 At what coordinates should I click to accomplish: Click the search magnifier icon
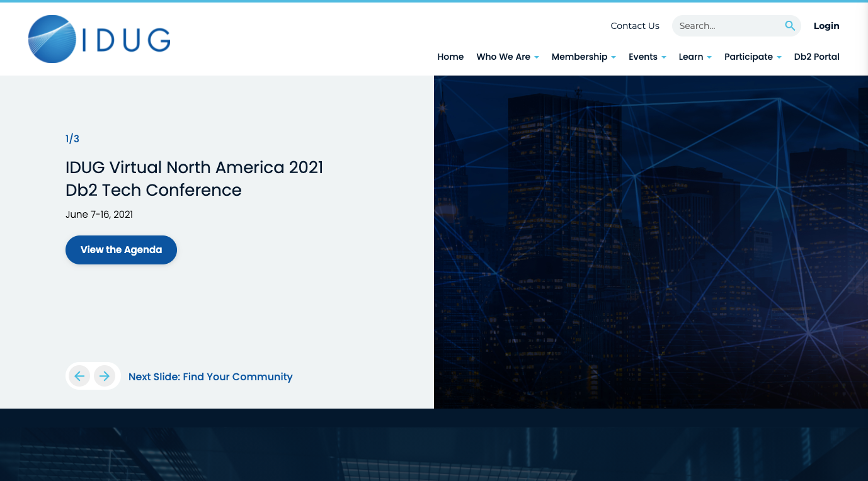click(x=790, y=26)
